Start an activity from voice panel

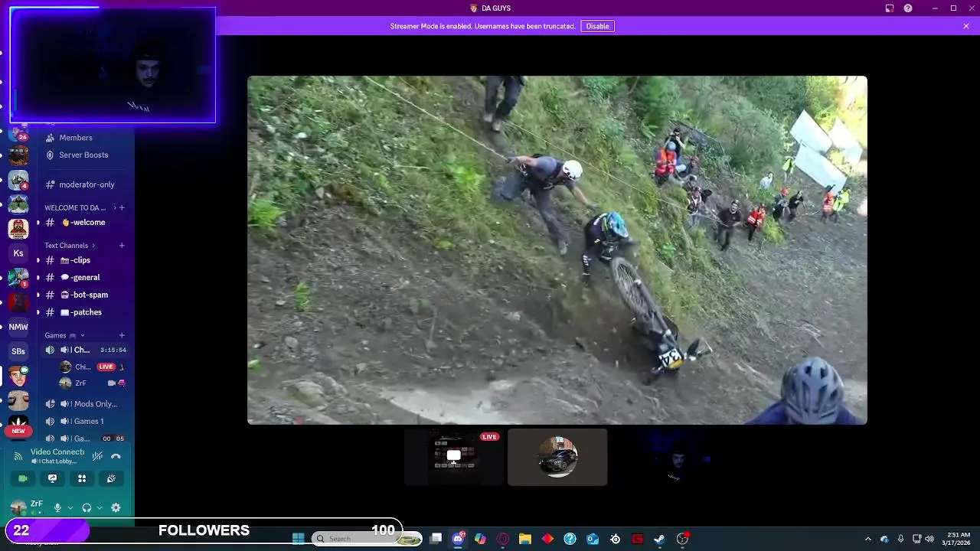coord(82,478)
